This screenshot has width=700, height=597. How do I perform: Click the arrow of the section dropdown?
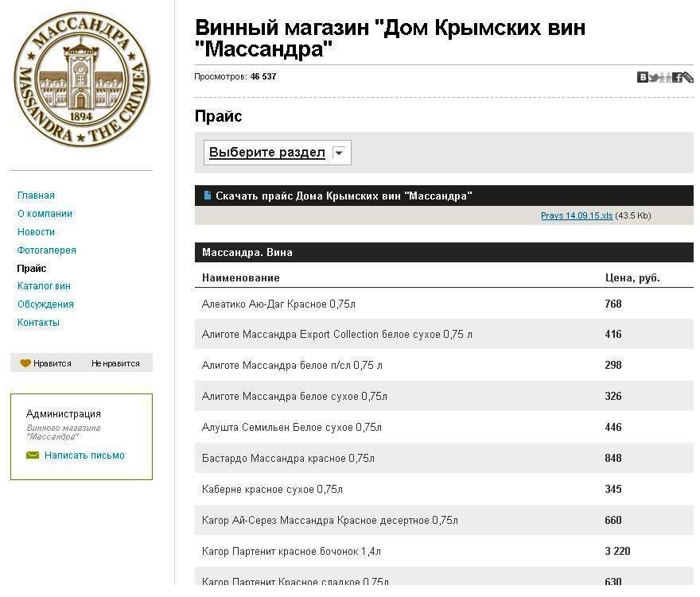(x=339, y=153)
